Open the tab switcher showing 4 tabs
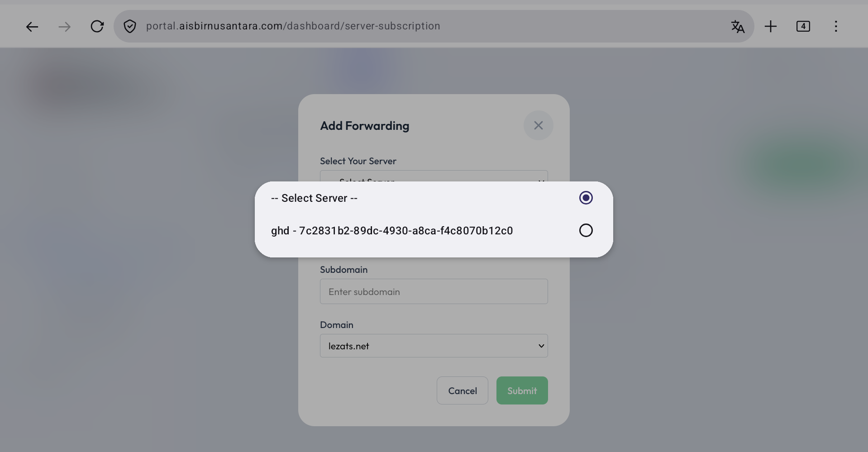This screenshot has width=868, height=452. [803, 27]
